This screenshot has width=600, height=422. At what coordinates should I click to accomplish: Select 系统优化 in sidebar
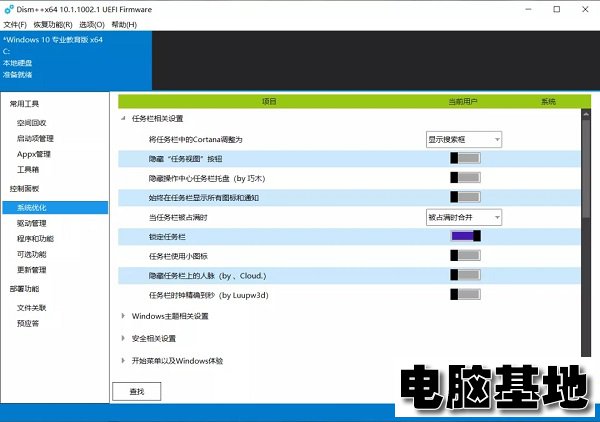(x=55, y=208)
